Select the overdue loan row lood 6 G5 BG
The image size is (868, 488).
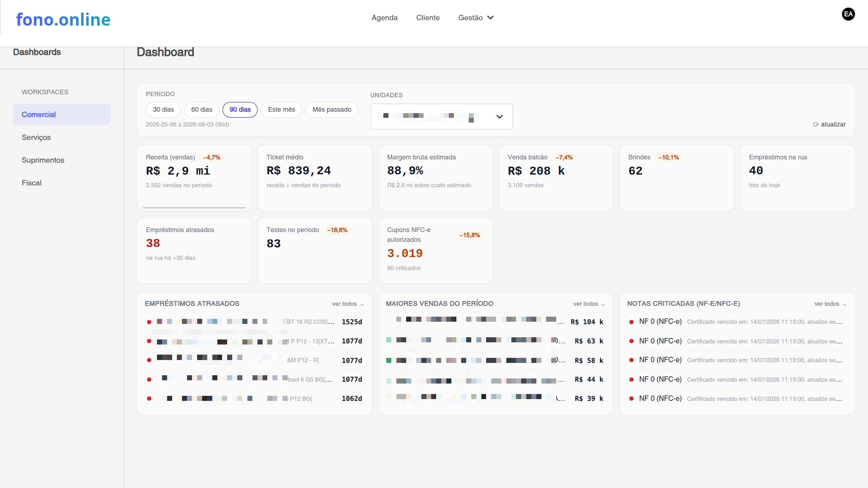point(254,379)
